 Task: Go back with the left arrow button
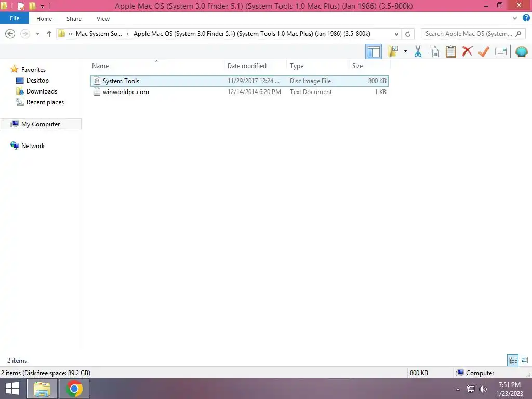(10, 34)
